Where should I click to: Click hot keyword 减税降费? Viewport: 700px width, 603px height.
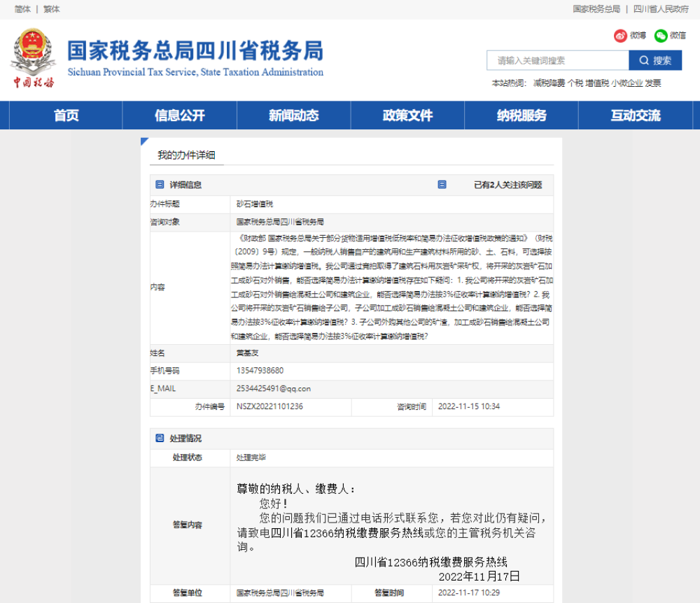click(548, 83)
